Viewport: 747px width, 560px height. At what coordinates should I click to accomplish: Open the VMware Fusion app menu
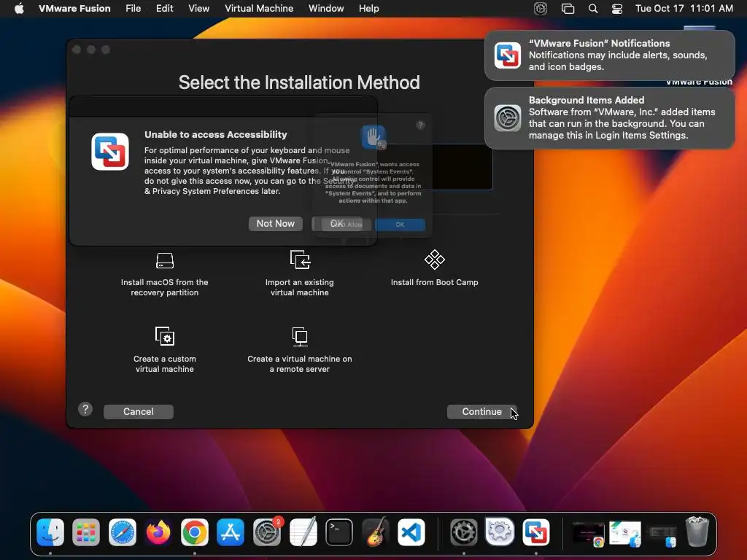(74, 9)
